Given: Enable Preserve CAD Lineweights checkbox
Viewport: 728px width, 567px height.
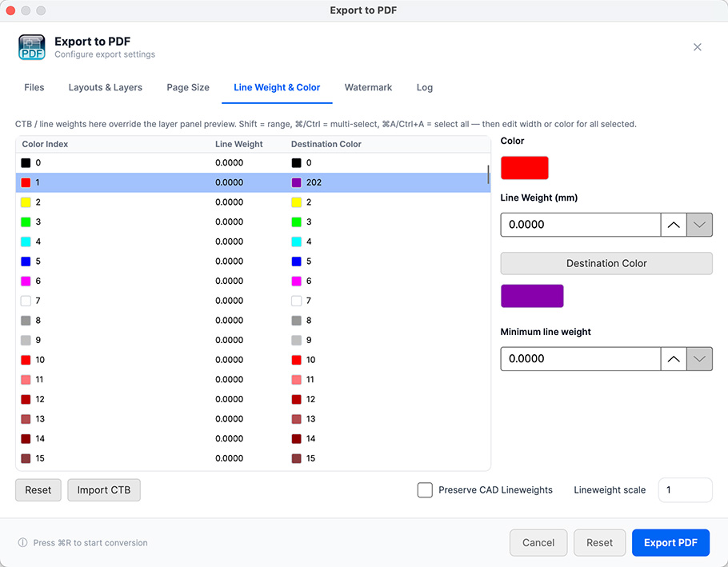Looking at the screenshot, I should [425, 490].
